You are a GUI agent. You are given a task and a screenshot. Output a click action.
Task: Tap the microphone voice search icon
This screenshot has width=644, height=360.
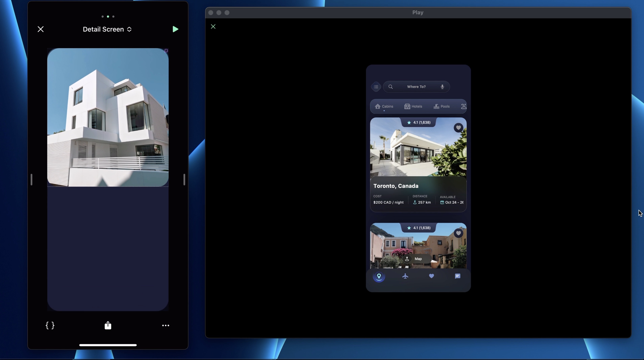[x=442, y=87]
